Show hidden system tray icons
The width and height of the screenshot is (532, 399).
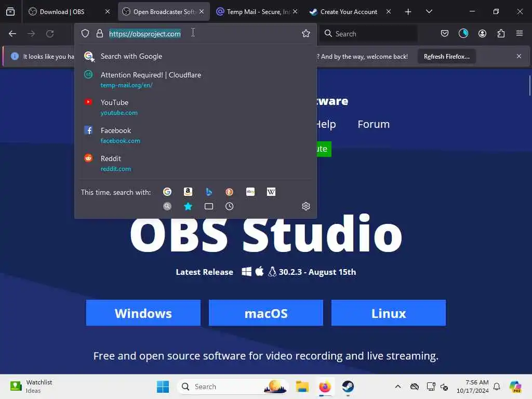pos(398,387)
